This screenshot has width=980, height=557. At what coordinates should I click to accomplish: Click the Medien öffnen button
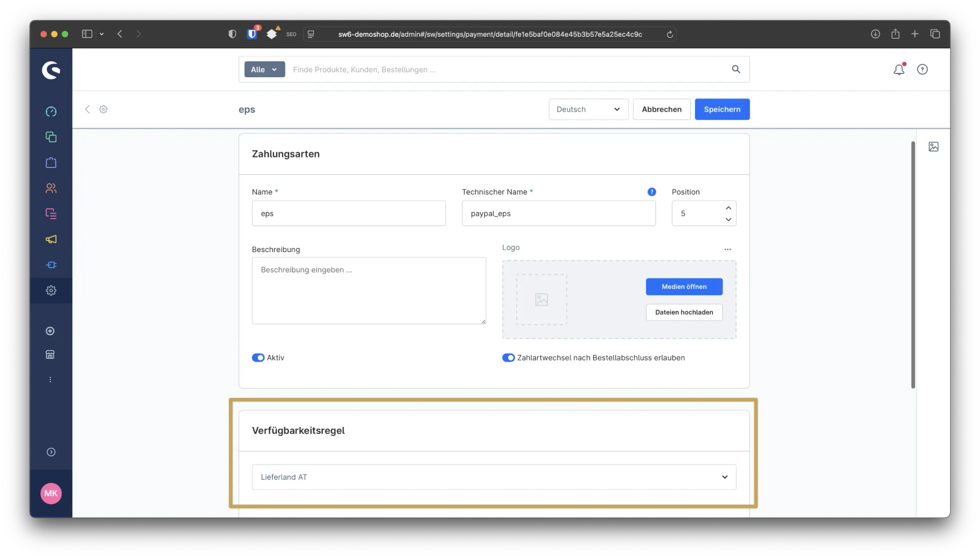point(684,286)
